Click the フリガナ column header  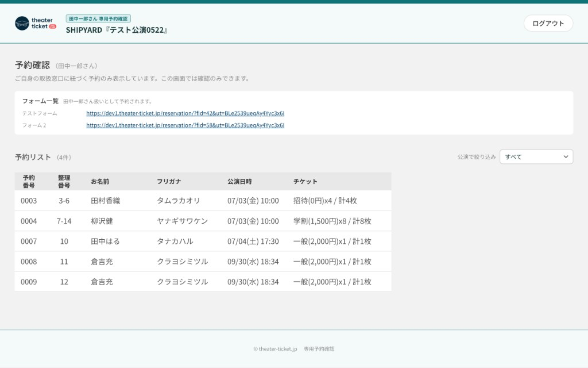pos(169,181)
